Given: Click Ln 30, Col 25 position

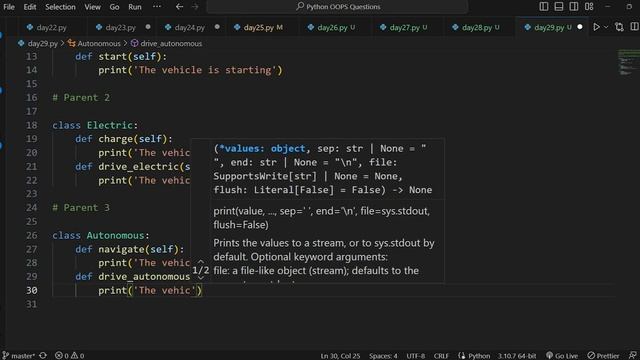Looking at the screenshot, I should [x=340, y=356].
